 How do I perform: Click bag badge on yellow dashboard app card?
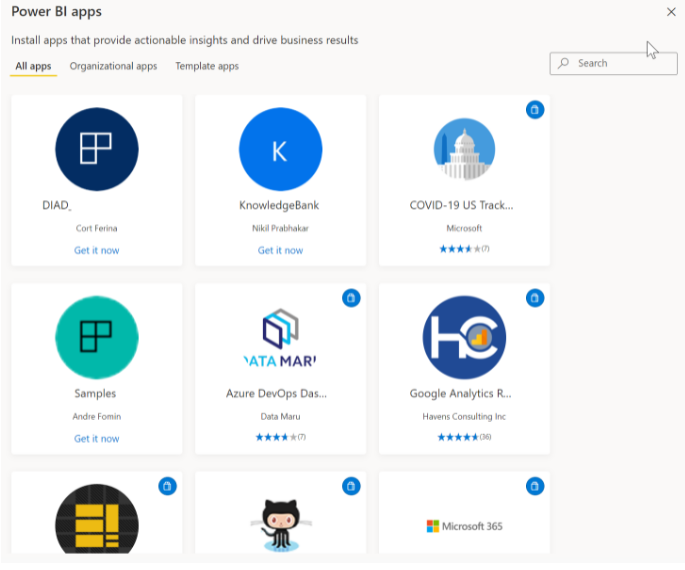[167, 486]
